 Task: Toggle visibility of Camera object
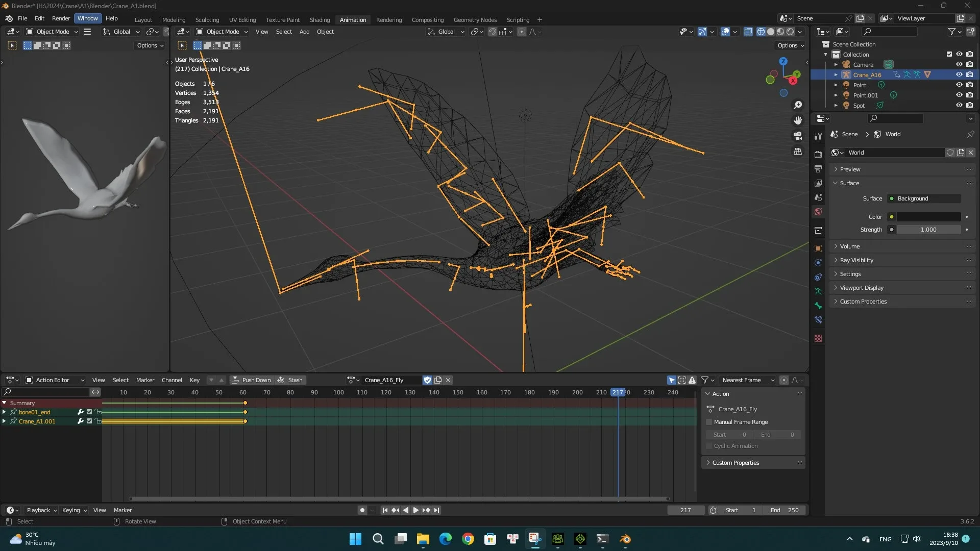959,64
